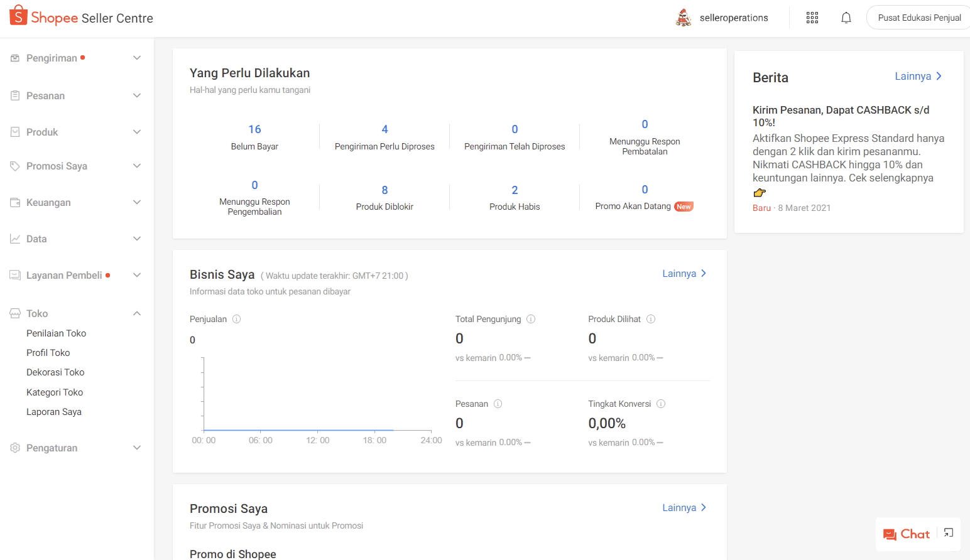Screen dimensions: 970x560
Task: Click the Shopee logo icon
Action: [18, 16]
